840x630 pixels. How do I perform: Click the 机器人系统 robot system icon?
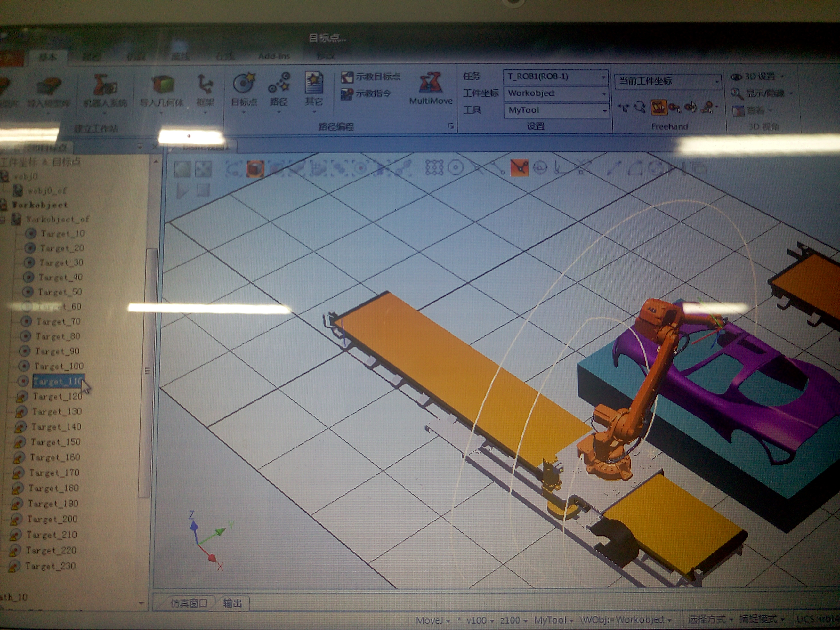point(104,85)
